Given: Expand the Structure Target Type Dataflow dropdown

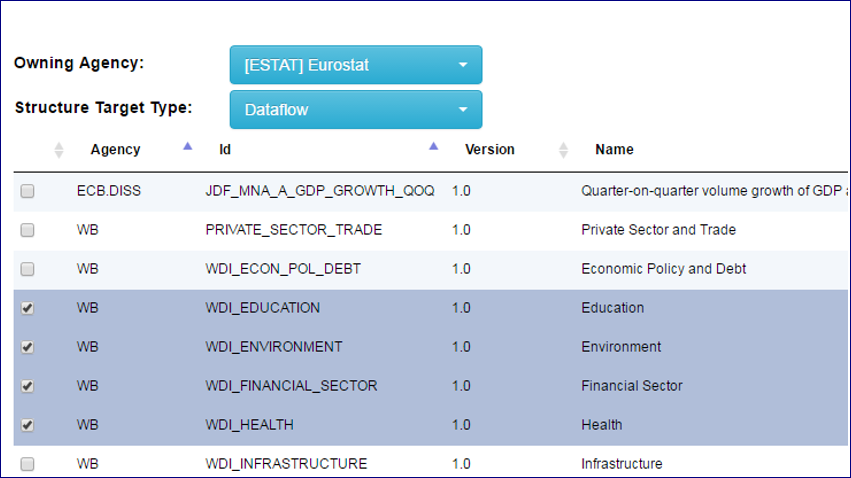Looking at the screenshot, I should pyautogui.click(x=355, y=110).
